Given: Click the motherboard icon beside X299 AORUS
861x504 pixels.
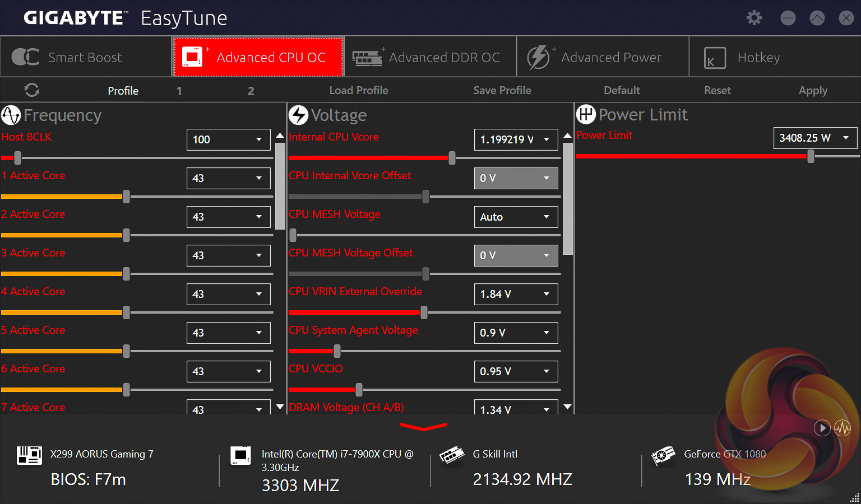Looking at the screenshot, I should pyautogui.click(x=29, y=455).
